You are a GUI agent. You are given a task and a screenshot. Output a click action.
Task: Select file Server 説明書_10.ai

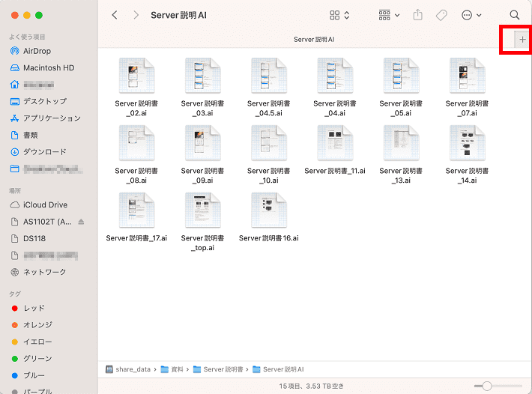pyautogui.click(x=269, y=154)
